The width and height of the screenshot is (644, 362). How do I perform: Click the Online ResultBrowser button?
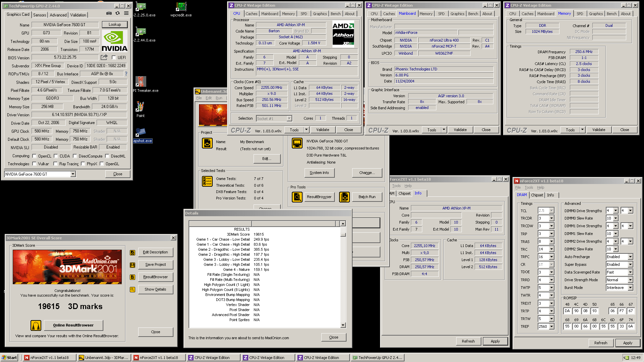[x=73, y=325]
